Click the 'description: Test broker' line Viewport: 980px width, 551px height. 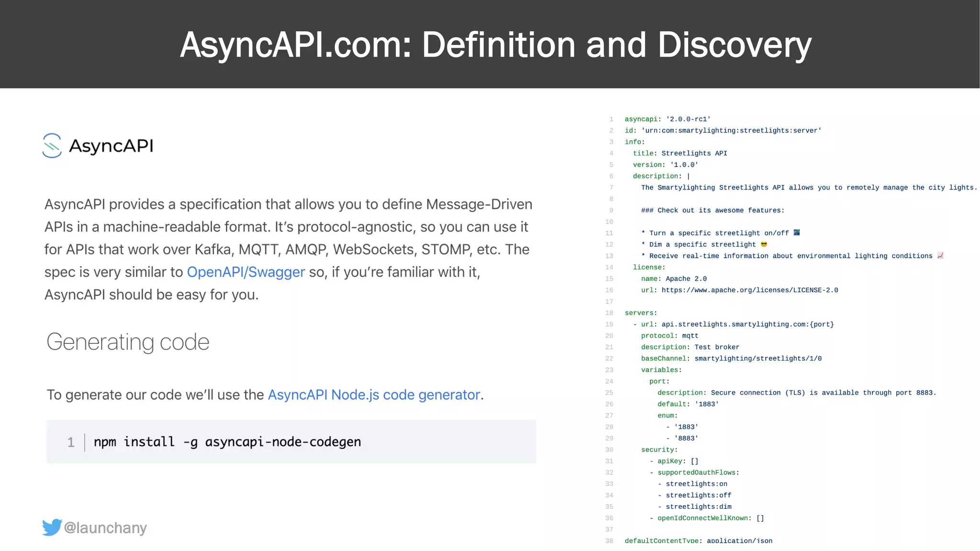coord(690,348)
